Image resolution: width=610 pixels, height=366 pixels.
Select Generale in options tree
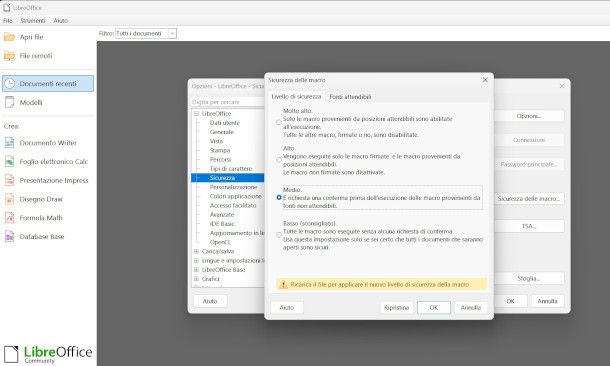[222, 132]
